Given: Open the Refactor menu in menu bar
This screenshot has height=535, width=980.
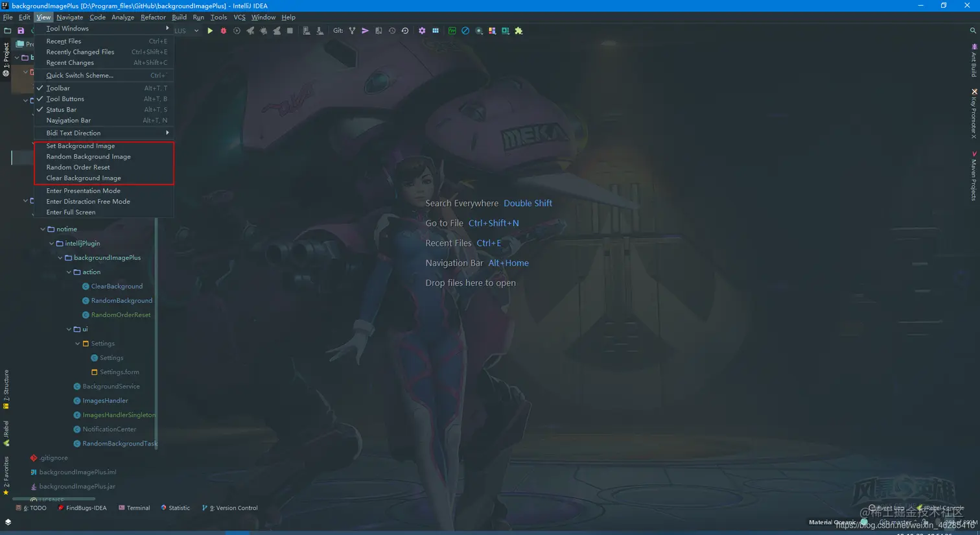Looking at the screenshot, I should click(x=153, y=17).
